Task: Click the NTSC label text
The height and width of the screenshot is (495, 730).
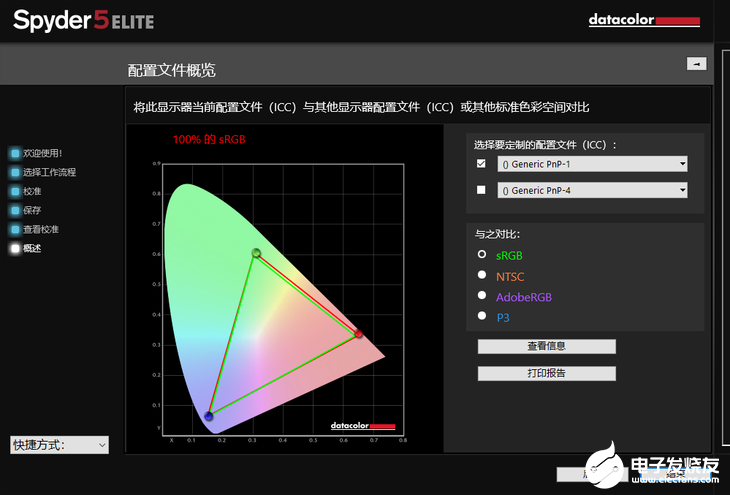Action: click(510, 277)
